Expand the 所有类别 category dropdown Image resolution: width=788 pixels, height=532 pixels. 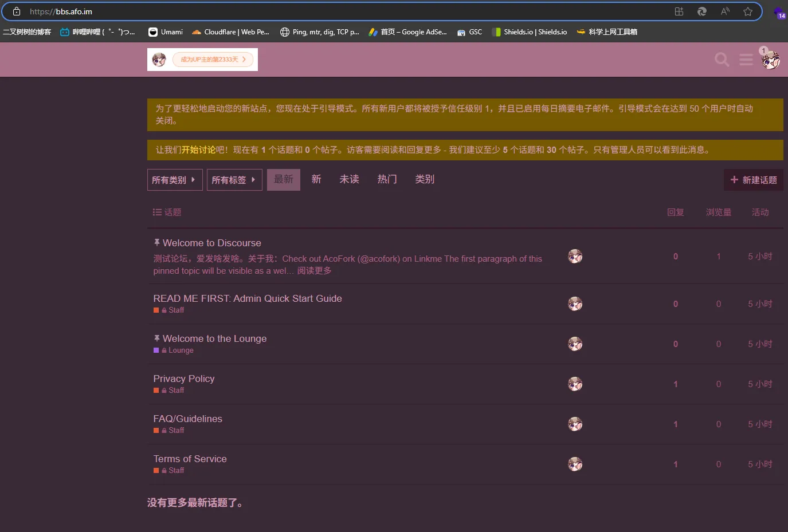coord(174,180)
